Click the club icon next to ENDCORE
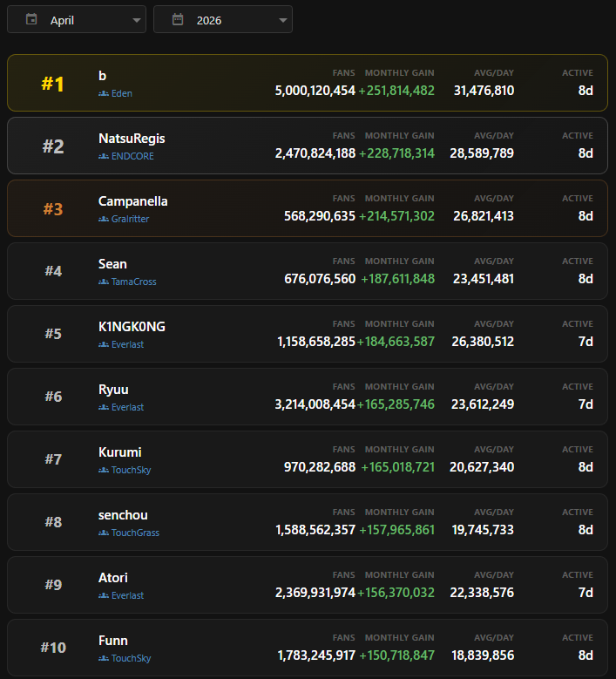 (104, 156)
